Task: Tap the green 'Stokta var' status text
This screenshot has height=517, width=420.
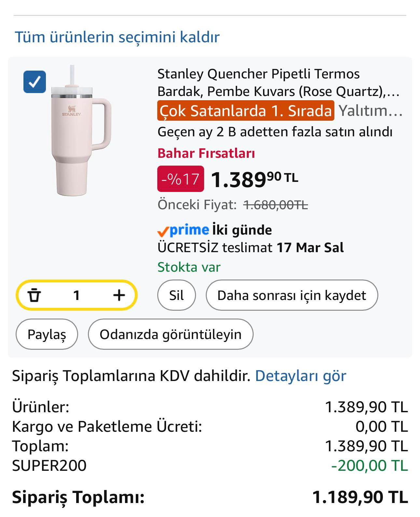Action: (189, 267)
